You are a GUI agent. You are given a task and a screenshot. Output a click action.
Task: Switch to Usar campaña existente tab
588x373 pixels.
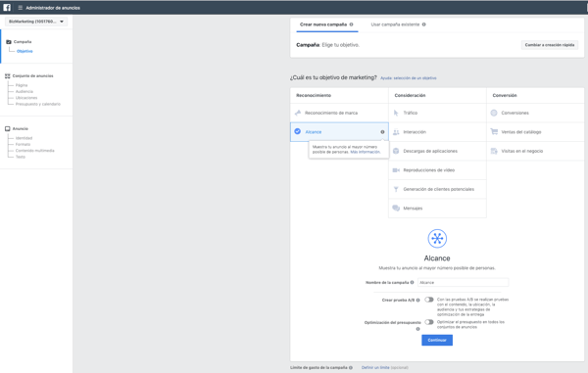pyautogui.click(x=395, y=24)
